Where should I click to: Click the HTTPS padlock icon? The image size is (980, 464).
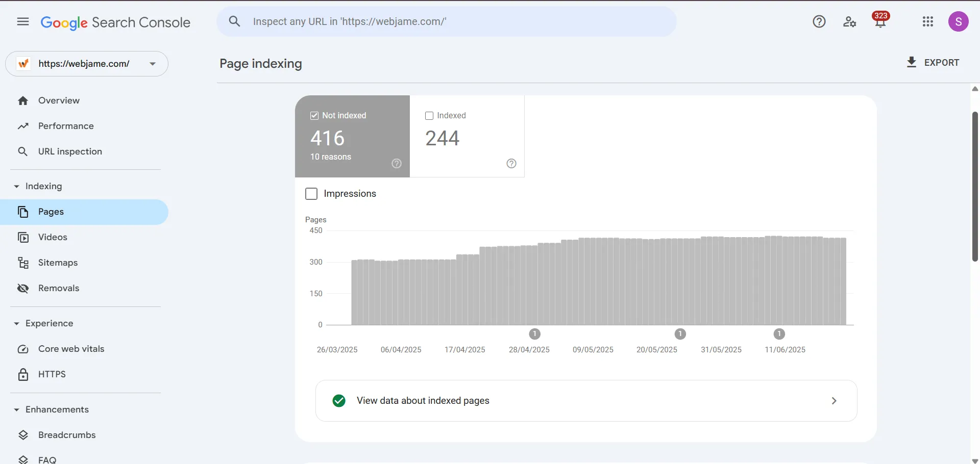point(23,375)
